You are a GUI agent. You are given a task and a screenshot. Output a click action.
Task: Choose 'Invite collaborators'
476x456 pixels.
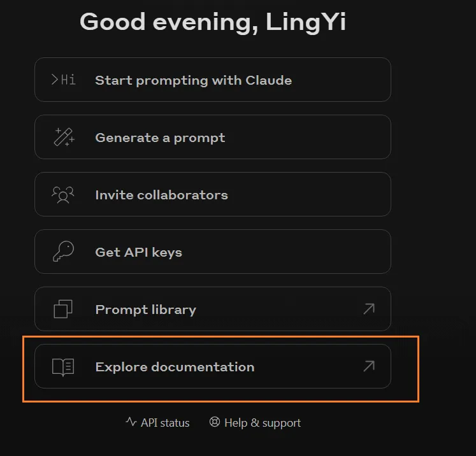(161, 195)
